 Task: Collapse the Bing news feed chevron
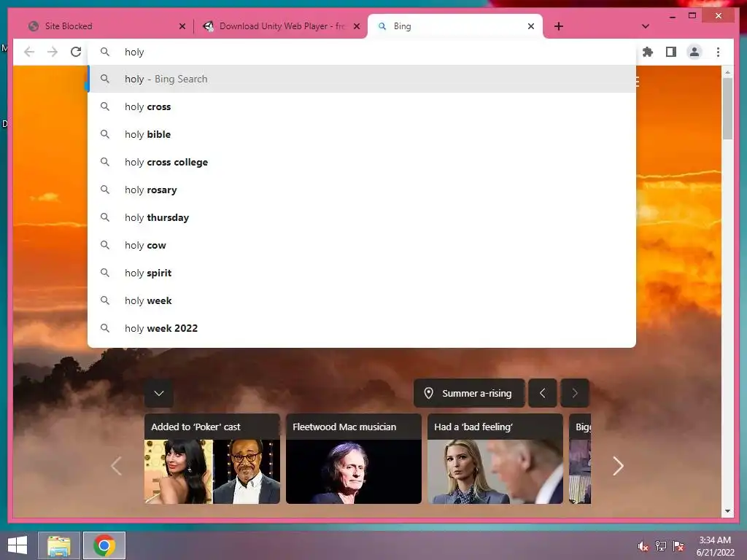coord(158,393)
